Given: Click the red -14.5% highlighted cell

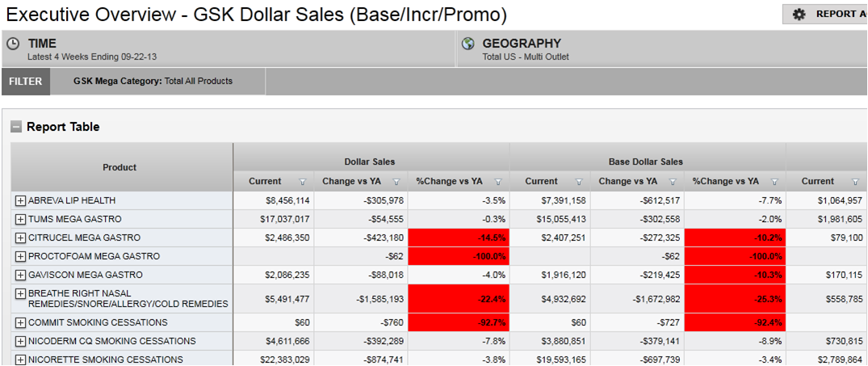Looking at the screenshot, I should coord(459,238).
